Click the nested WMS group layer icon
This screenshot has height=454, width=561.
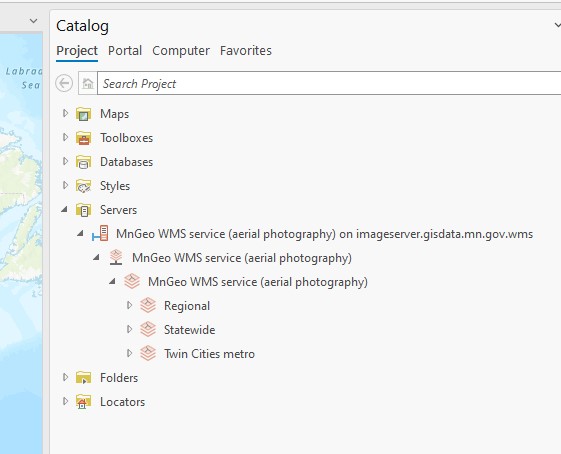(132, 282)
